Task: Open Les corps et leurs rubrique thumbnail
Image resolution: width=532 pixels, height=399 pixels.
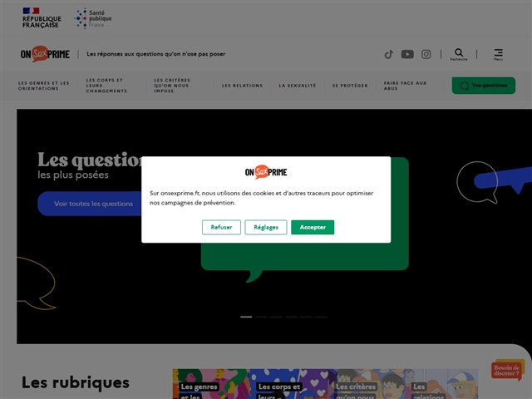Action: 288,384
